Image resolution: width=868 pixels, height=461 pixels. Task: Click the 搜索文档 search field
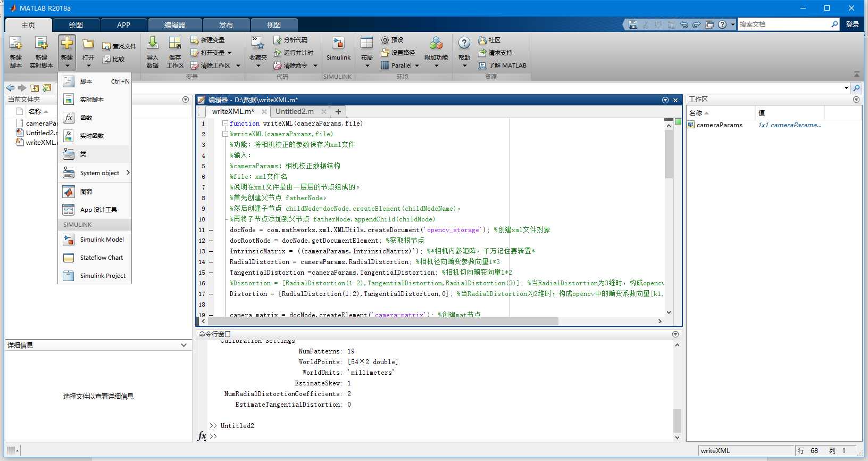tap(784, 24)
